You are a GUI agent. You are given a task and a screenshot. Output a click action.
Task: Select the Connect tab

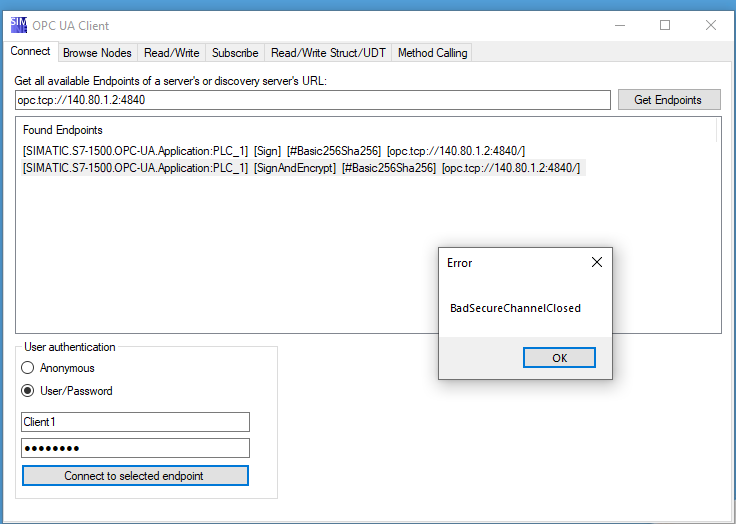[x=30, y=51]
